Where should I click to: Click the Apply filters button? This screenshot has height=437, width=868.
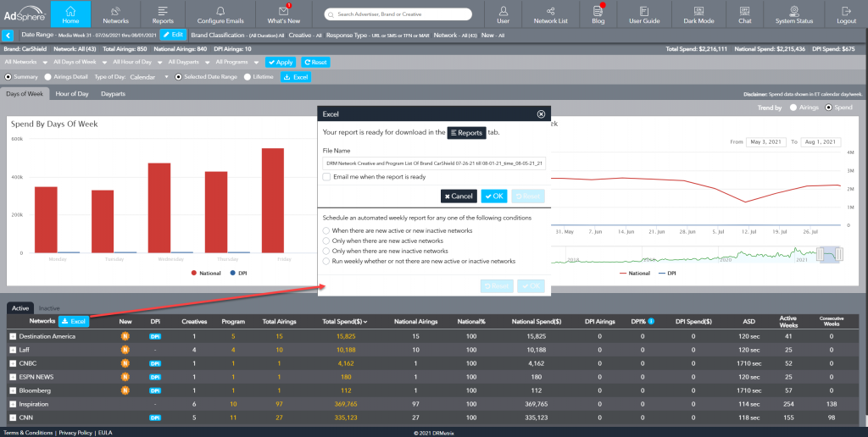tap(281, 63)
